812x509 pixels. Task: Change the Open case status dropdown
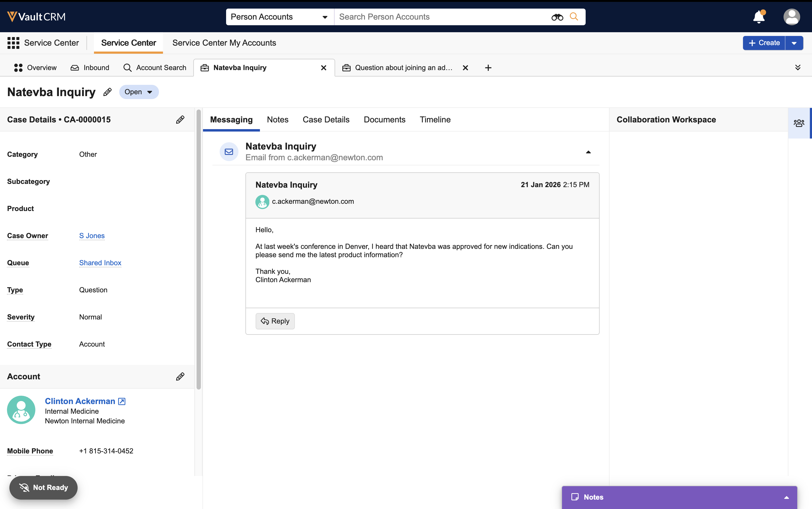[x=139, y=92]
